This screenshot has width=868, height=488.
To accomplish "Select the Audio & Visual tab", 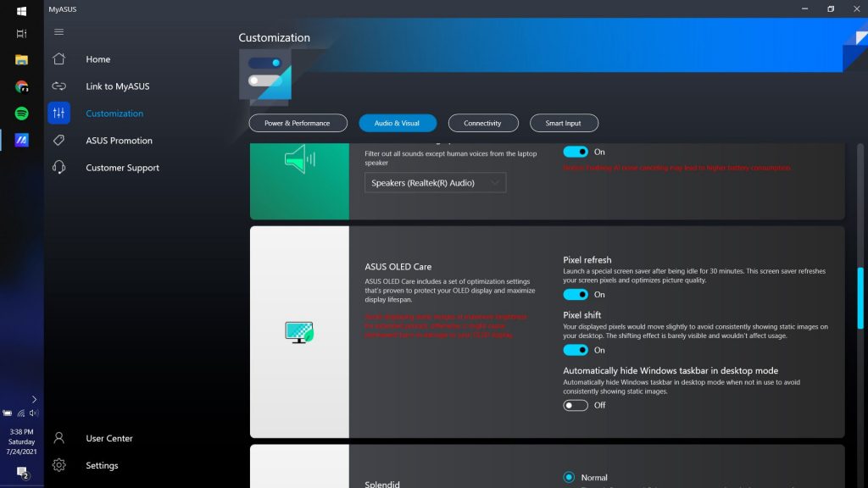I will pos(398,123).
